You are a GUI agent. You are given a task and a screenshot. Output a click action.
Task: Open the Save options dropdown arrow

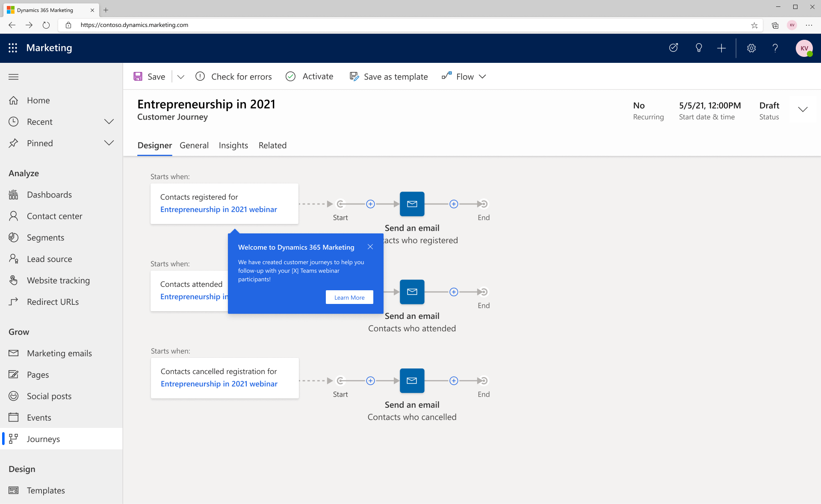click(180, 77)
